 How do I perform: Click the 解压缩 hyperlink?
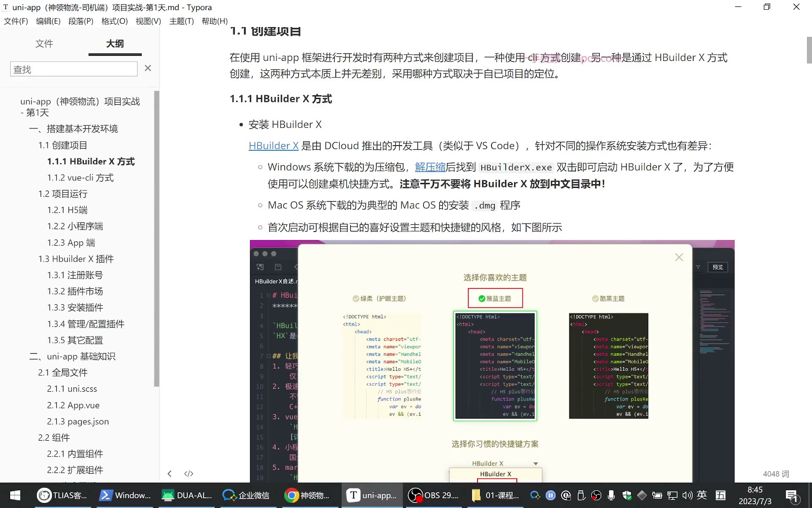[430, 167]
